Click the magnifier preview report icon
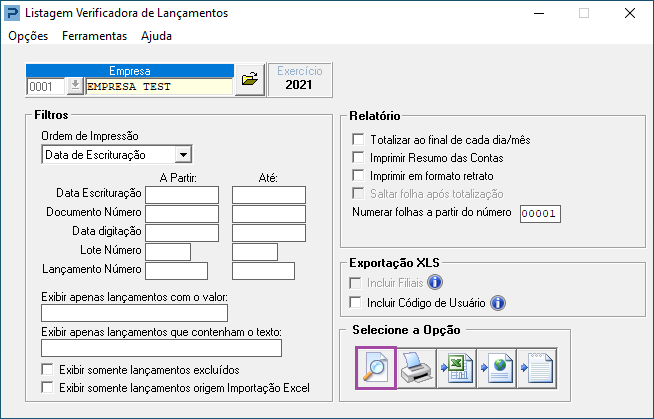The width and height of the screenshot is (654, 419). (x=376, y=368)
